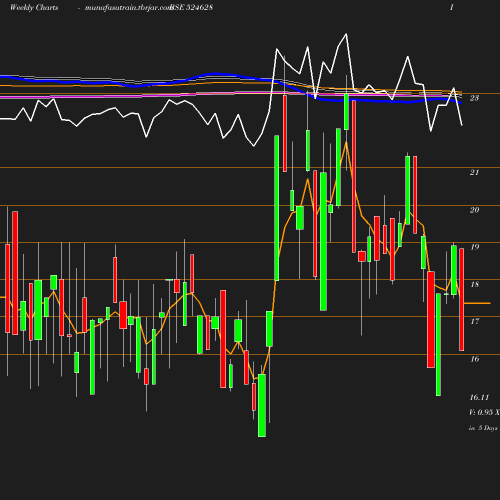The height and width of the screenshot is (500, 500).
Task: Click the munafasutra website watermark label
Action: tap(128, 7)
